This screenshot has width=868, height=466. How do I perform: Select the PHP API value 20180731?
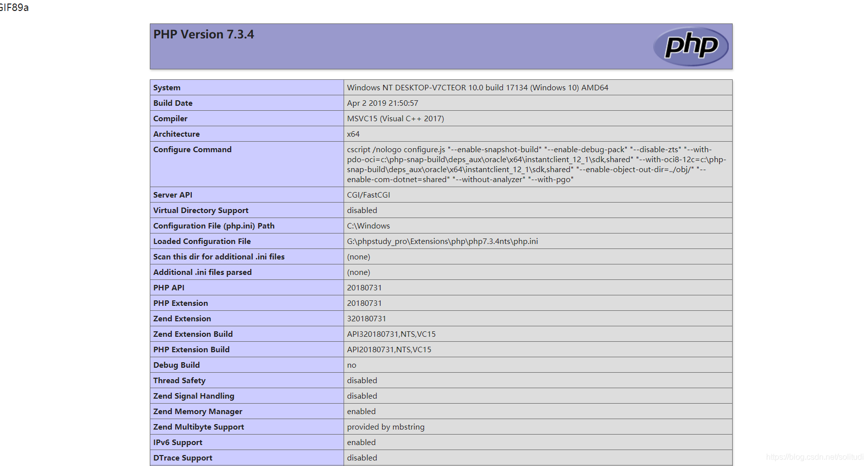click(x=365, y=288)
